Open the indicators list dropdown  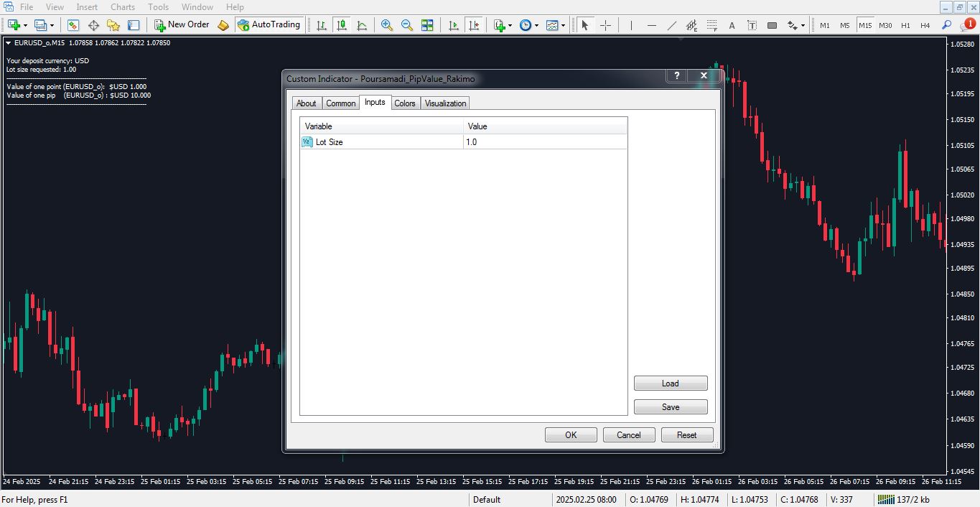510,25
